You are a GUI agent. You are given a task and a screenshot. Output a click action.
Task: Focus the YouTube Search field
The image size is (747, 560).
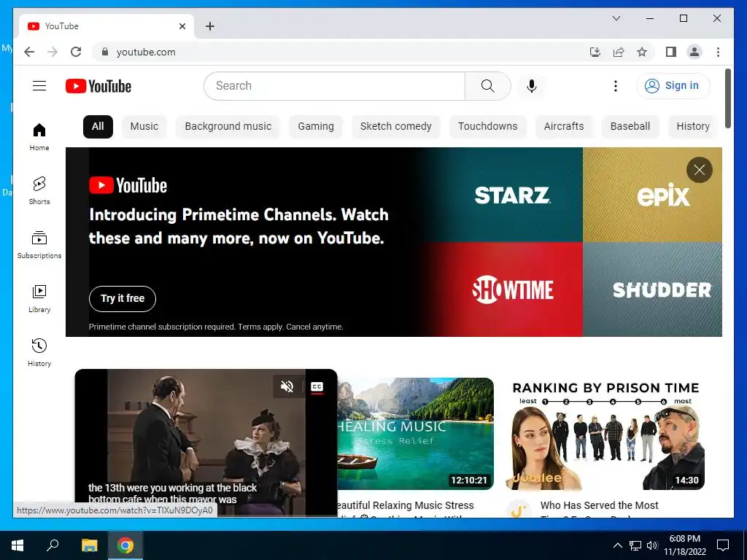[x=334, y=86]
